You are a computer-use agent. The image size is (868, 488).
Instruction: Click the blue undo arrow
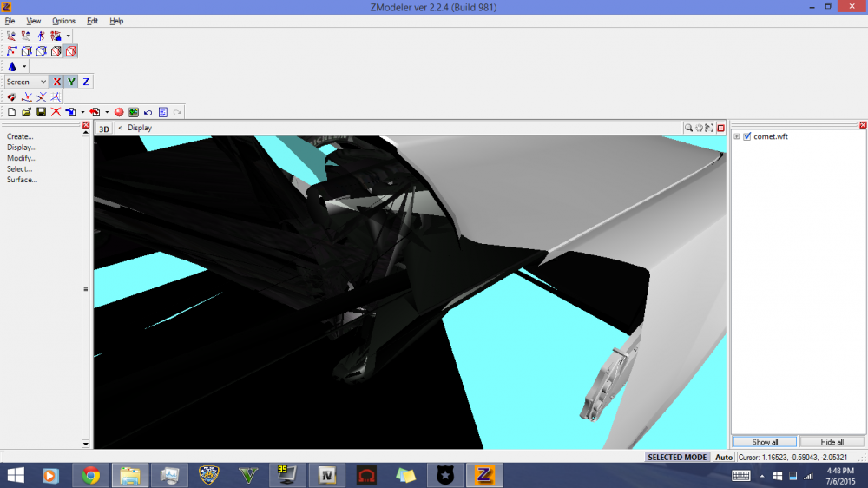pyautogui.click(x=148, y=112)
